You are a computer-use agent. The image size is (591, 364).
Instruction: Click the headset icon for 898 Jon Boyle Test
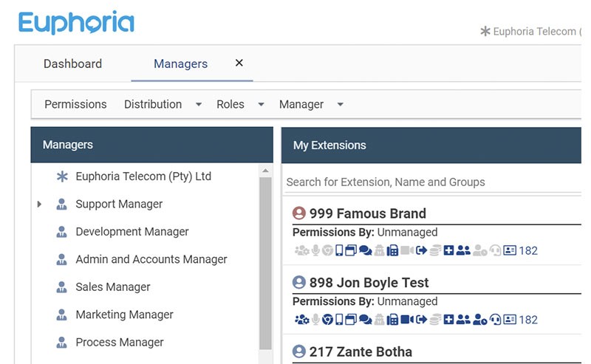(495, 320)
